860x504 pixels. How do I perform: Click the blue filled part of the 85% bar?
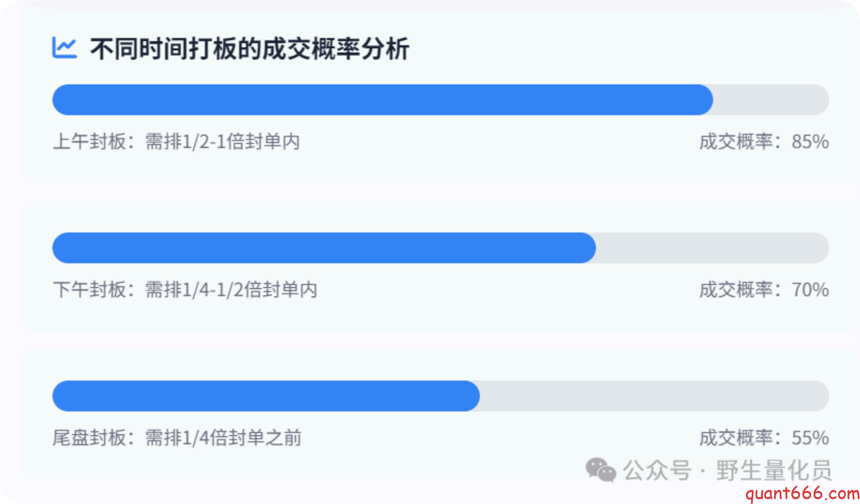(x=382, y=100)
